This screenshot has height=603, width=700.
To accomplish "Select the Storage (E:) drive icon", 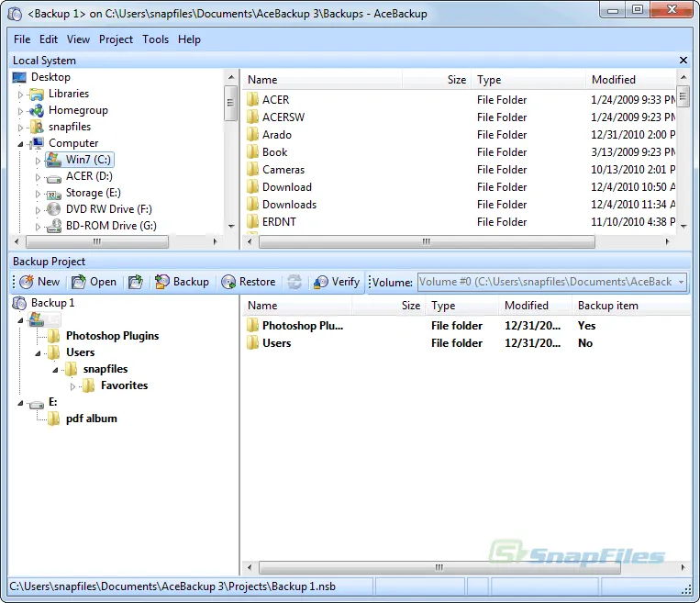I will coord(53,194).
